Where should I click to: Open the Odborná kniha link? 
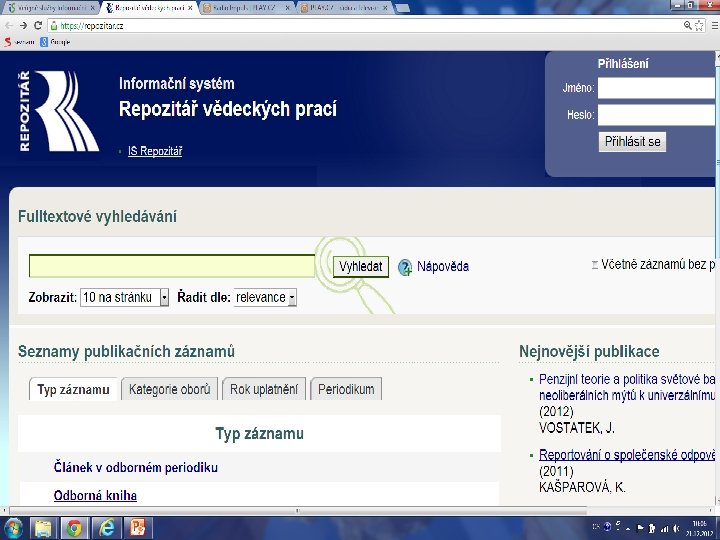click(95, 496)
